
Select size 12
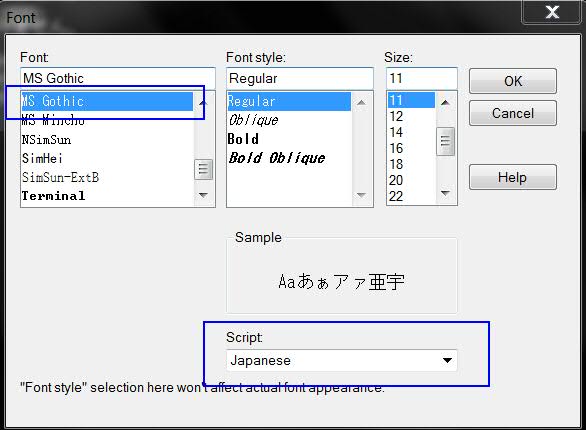(411, 116)
